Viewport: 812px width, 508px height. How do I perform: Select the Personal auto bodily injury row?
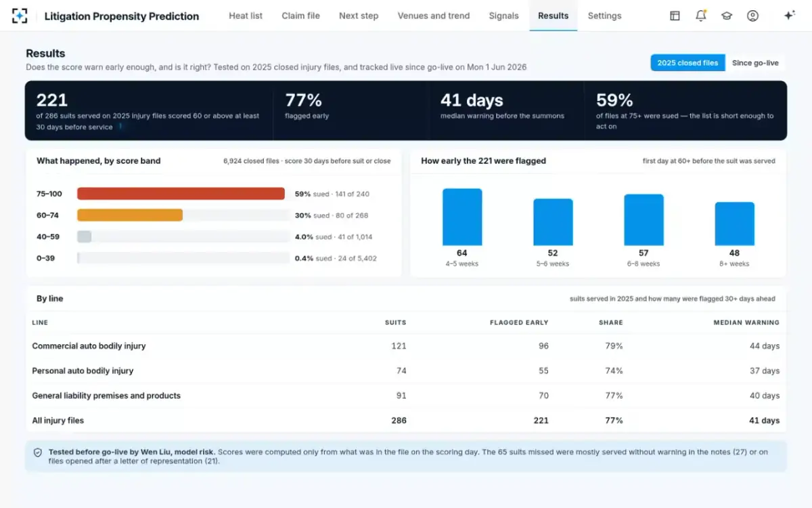pos(406,371)
